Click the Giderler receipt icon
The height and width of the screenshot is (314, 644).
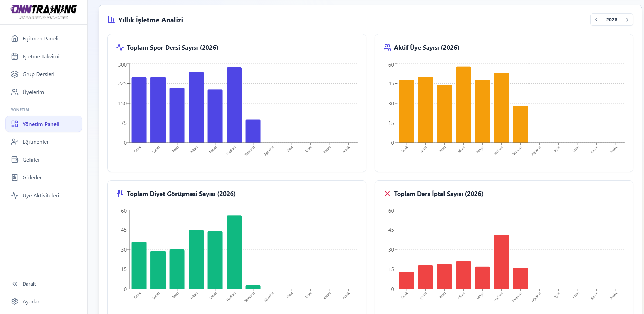[x=15, y=177]
